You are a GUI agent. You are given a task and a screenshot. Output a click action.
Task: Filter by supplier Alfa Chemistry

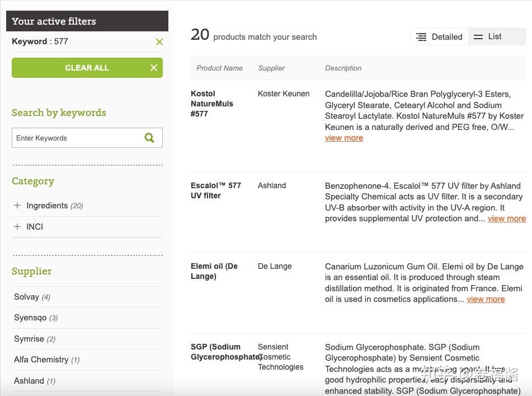[x=41, y=360]
